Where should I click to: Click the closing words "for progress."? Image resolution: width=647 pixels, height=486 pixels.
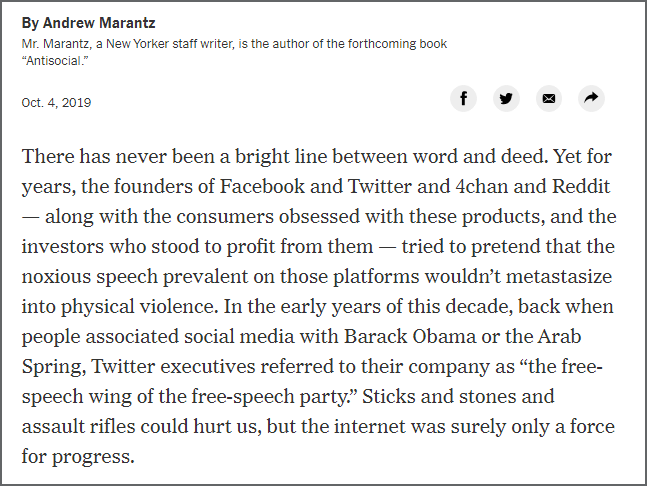(78, 457)
